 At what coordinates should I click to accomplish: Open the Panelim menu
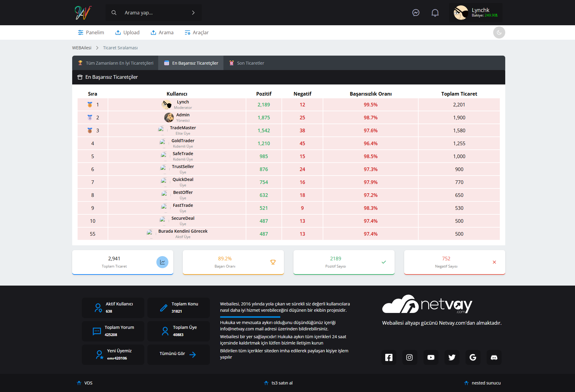tap(91, 32)
